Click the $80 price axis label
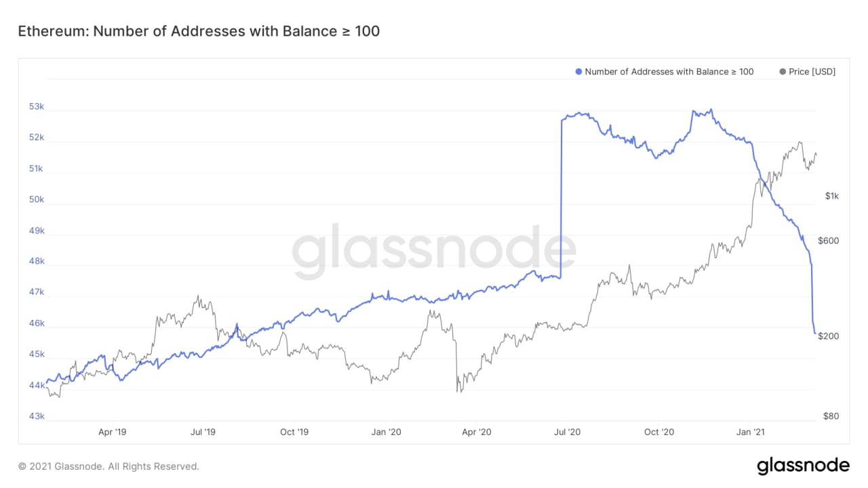This screenshot has height=488, width=868. coord(832,416)
